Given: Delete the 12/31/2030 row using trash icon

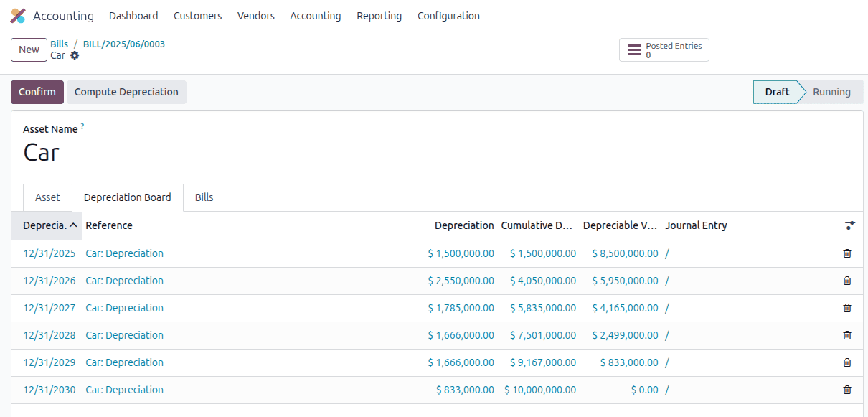Looking at the screenshot, I should (x=846, y=390).
